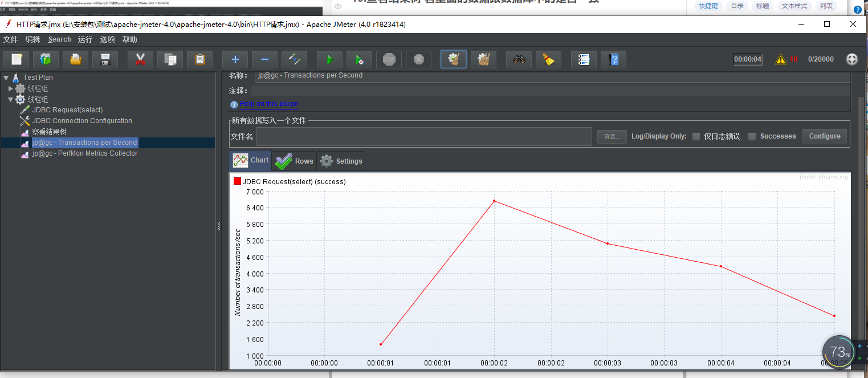The image size is (868, 378).
Task: Click 快捷键 button in background window
Action: click(x=708, y=6)
